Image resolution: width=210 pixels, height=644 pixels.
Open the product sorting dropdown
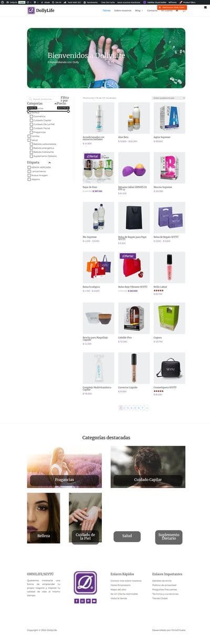169,98
